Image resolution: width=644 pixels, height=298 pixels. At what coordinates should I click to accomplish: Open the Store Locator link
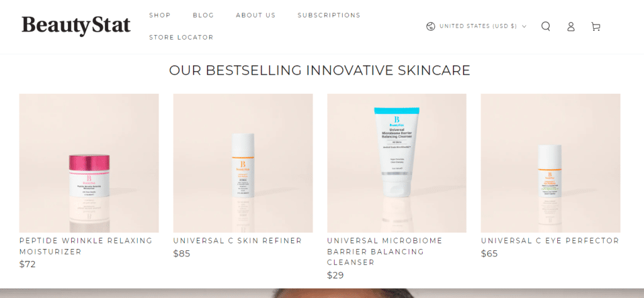click(181, 37)
